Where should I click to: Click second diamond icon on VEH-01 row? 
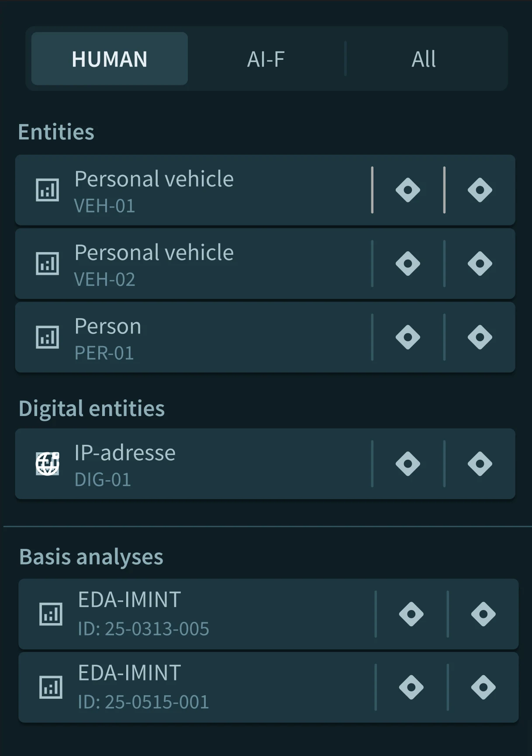[480, 190]
